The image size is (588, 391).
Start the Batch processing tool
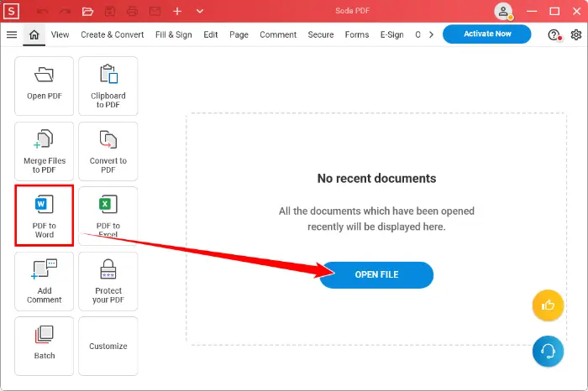tap(44, 345)
